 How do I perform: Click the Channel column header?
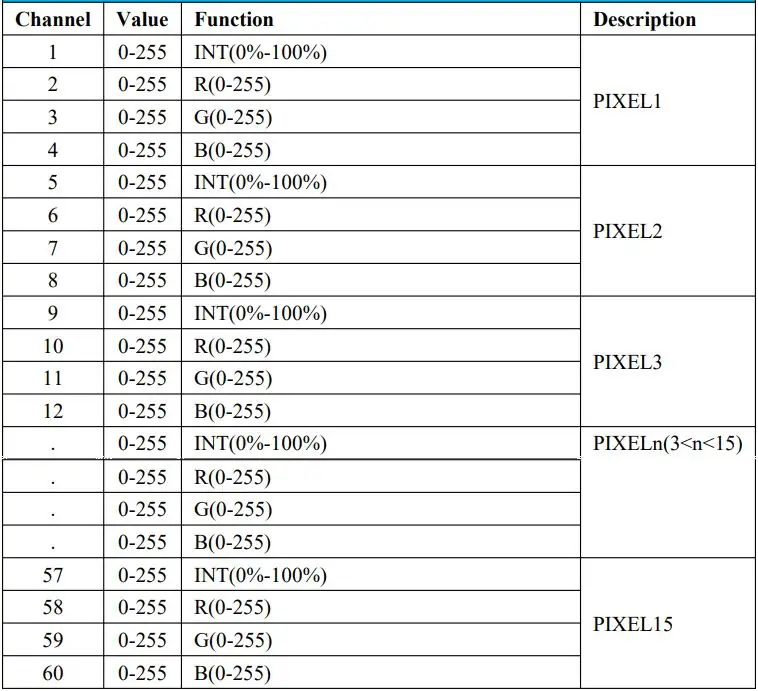pyautogui.click(x=53, y=19)
